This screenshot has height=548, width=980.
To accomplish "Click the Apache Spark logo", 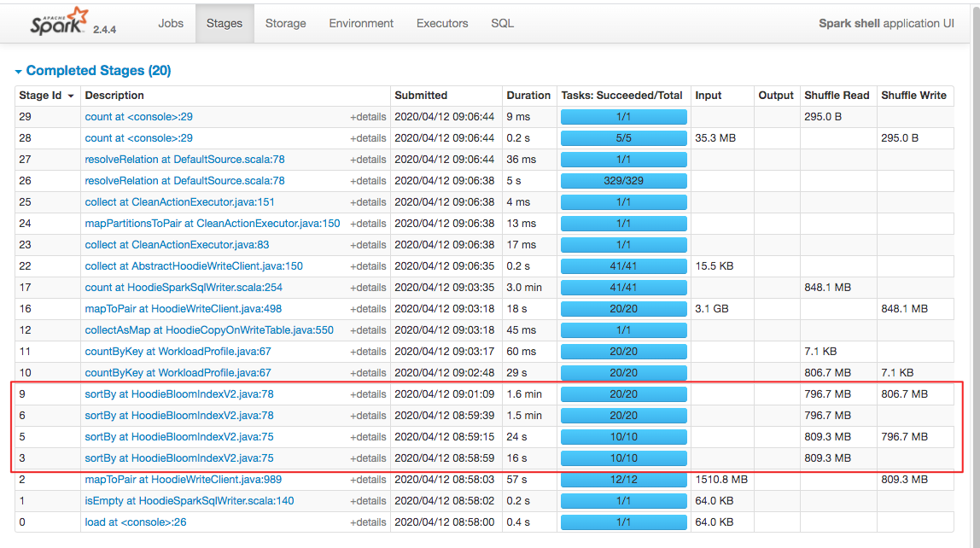I will 60,22.
